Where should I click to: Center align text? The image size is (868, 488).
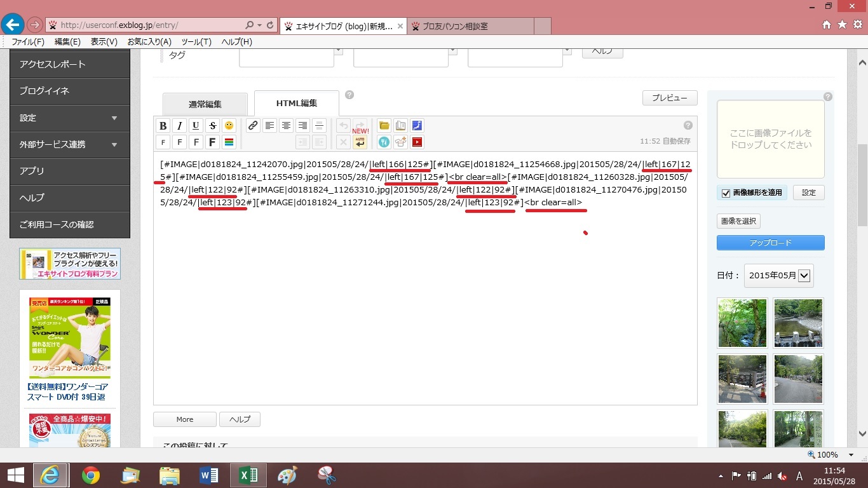(287, 126)
